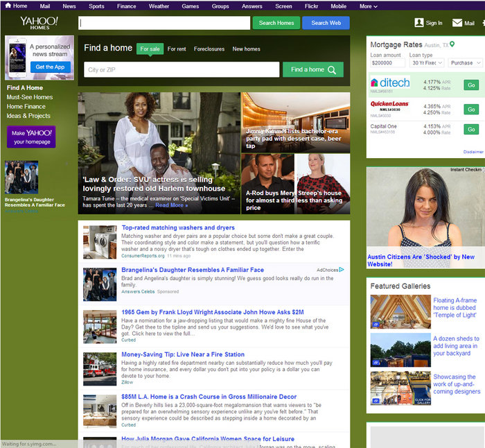This screenshot has height=448, width=485.
Task: Open Austin Citizens Are 'Shocked' ad link
Action: pos(421,260)
